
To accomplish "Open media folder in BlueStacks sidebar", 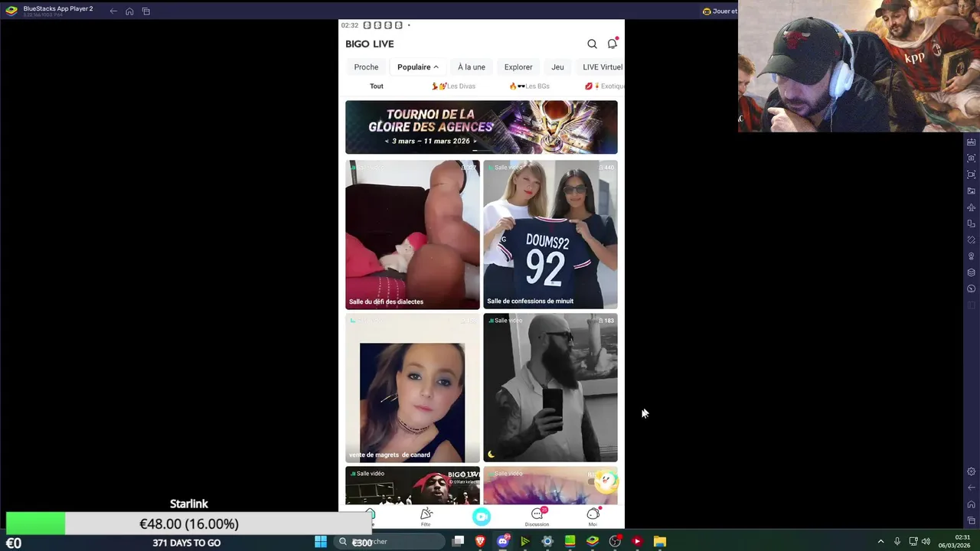I will 971,191.
